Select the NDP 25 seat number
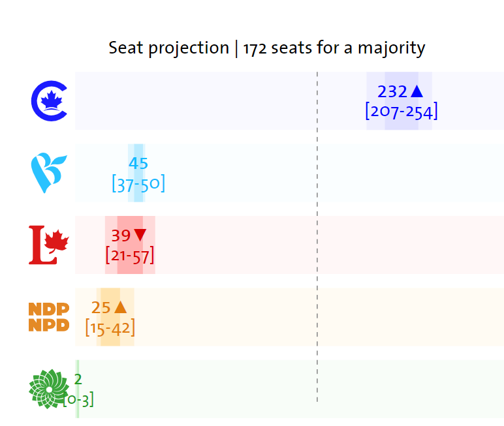504x426 pixels. [101, 307]
